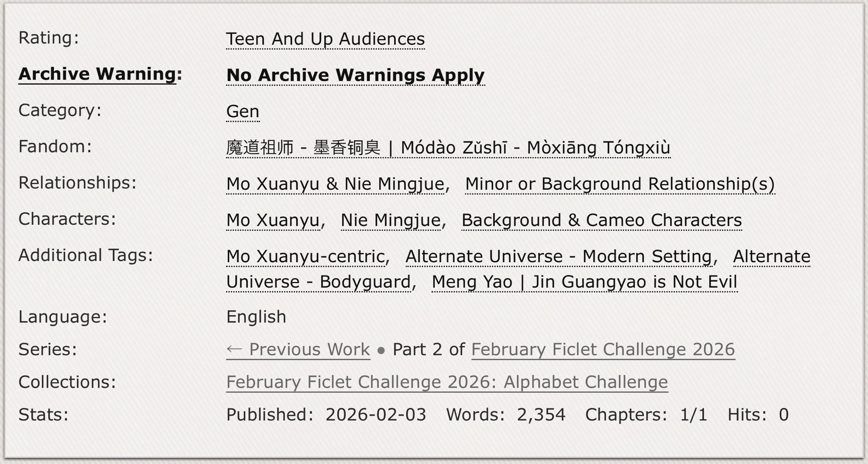868x464 pixels.
Task: Open the Mo Xuanyu character tag
Action: coord(273,220)
